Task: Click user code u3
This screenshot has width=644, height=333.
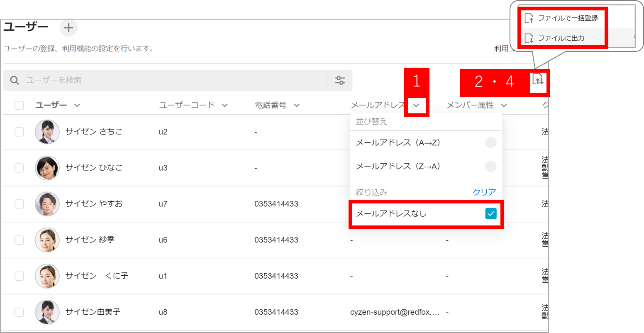Action: 163,168
